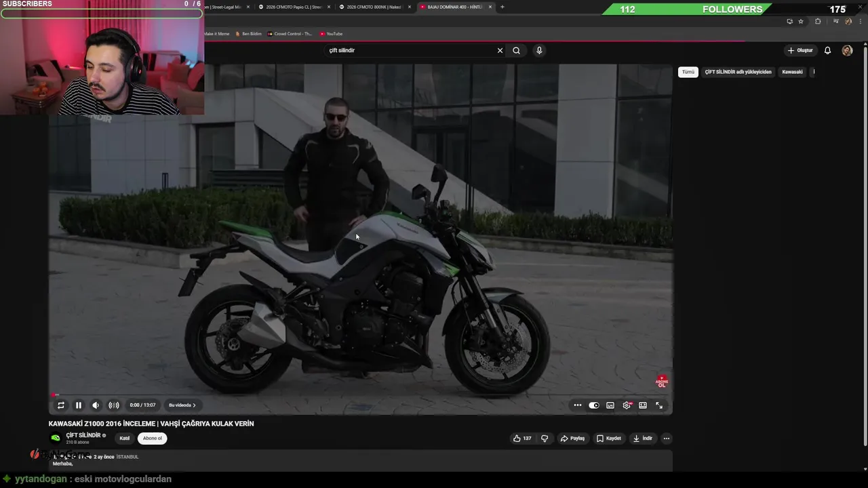The width and height of the screenshot is (868, 488).
Task: Expand the video description box
Action: pyautogui.click(x=360, y=460)
